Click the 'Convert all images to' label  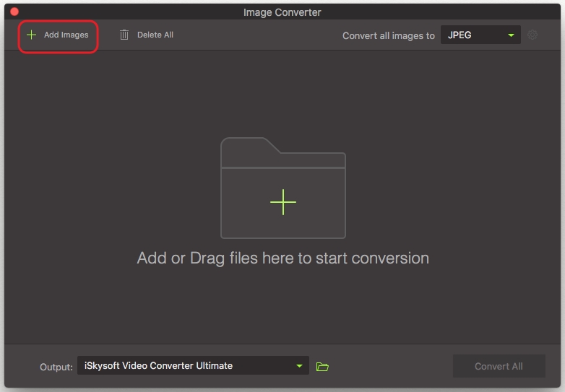tap(388, 35)
